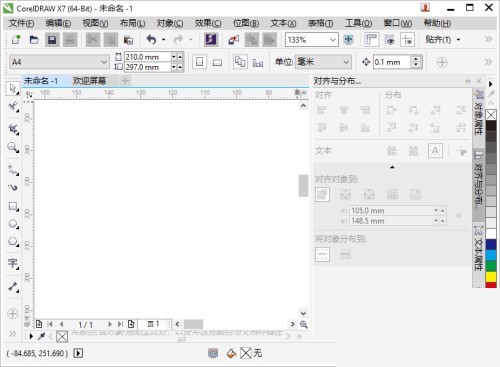
Task: Click the Undo arrow icon
Action: pyautogui.click(x=152, y=40)
